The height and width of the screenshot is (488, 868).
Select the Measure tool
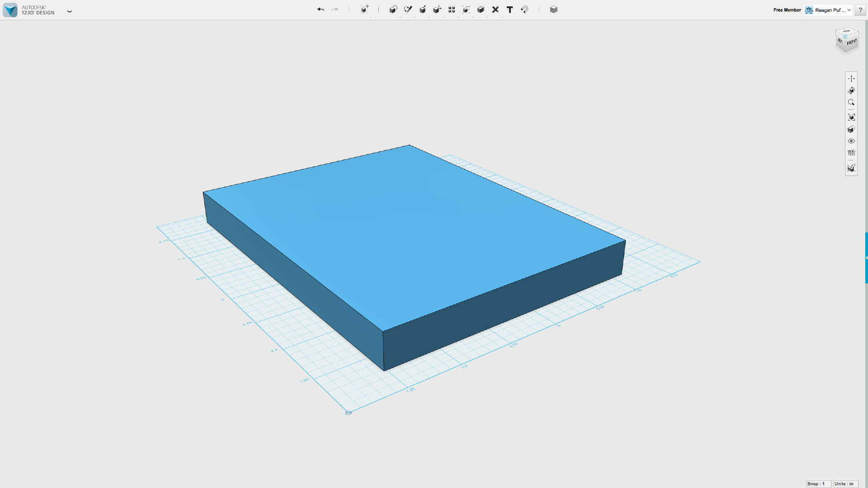click(x=495, y=9)
